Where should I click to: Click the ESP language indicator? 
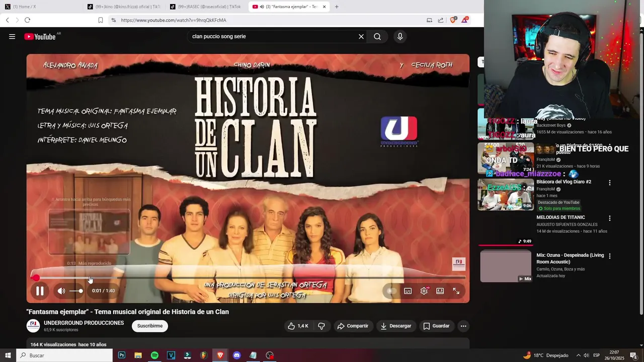click(596, 355)
